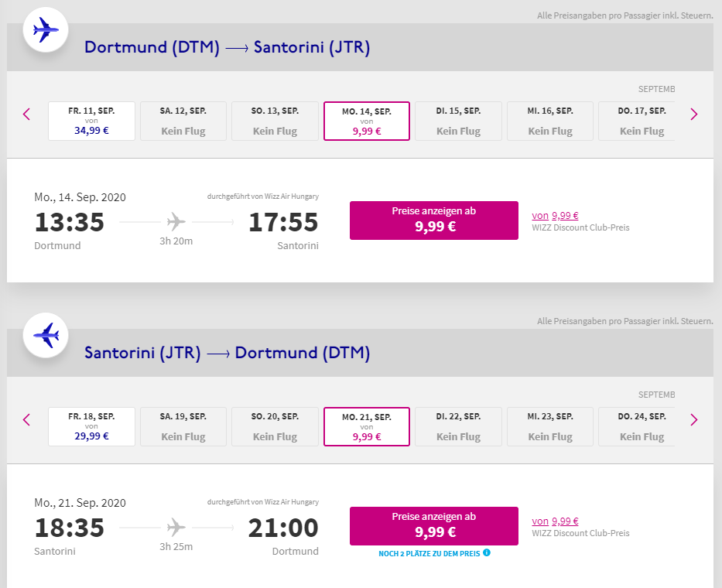Select outbound date Mo. 14 Sep. 9,99 €
The width and height of the screenshot is (722, 588).
367,121
